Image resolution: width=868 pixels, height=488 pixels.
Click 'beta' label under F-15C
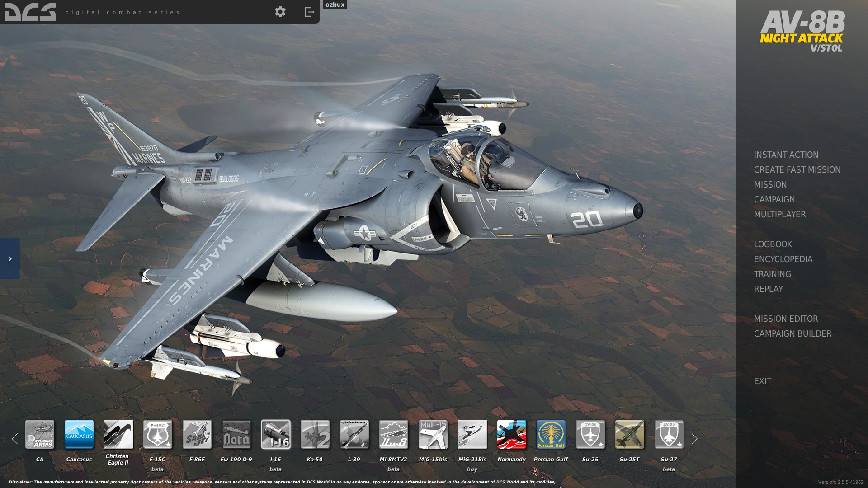click(x=157, y=469)
